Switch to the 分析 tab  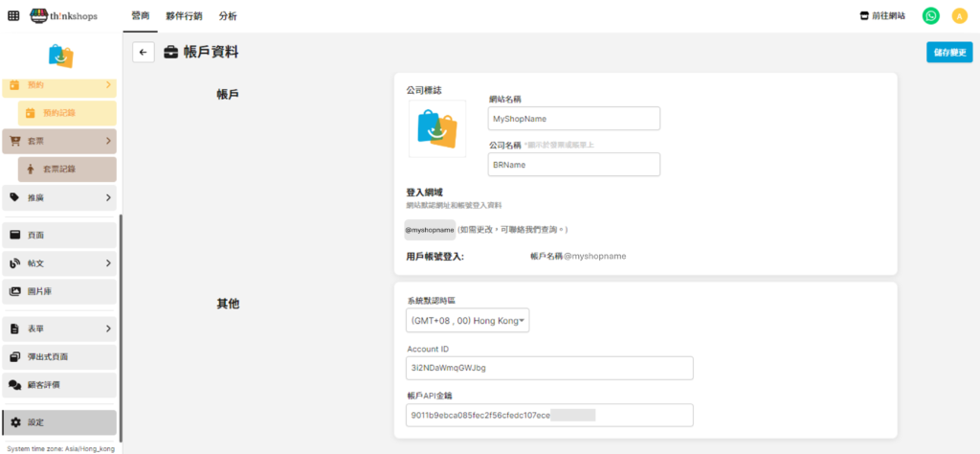pos(228,16)
